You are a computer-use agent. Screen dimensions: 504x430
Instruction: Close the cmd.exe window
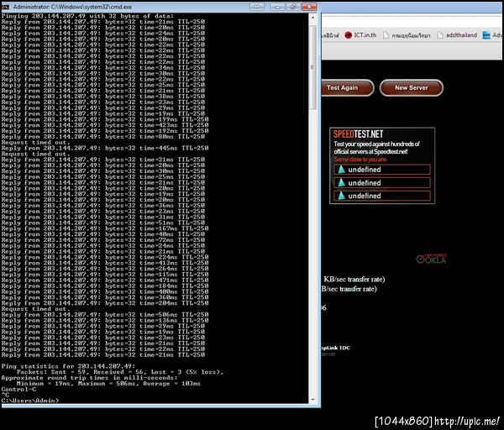[308, 7]
